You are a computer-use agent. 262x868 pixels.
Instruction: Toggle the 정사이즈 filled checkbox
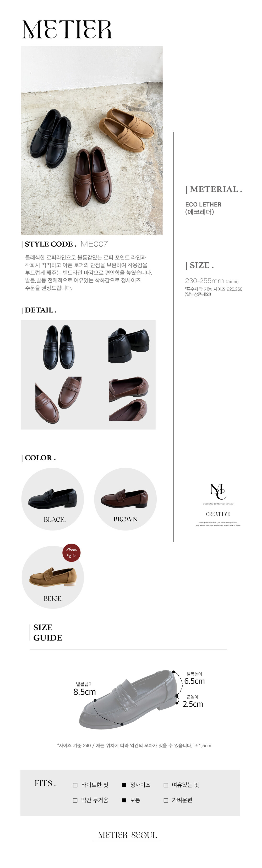click(x=124, y=785)
